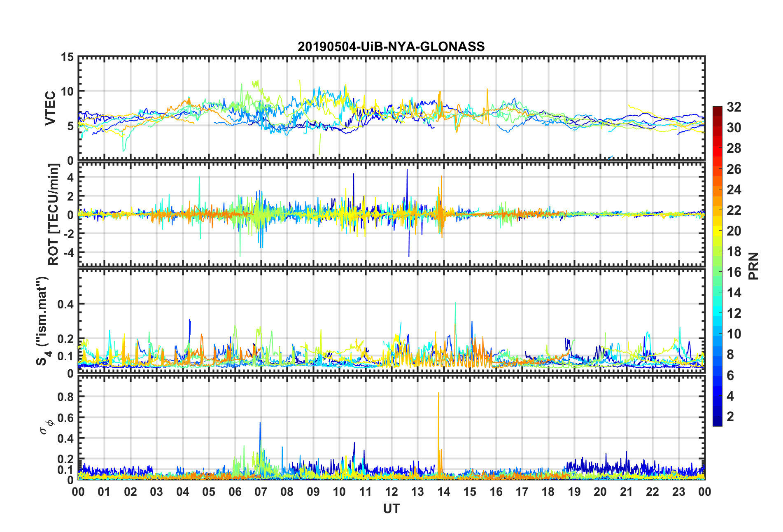Image resolution: width=783 pixels, height=532 pixels.
Task: Select ROT axis tick value -2
Action: point(68,233)
